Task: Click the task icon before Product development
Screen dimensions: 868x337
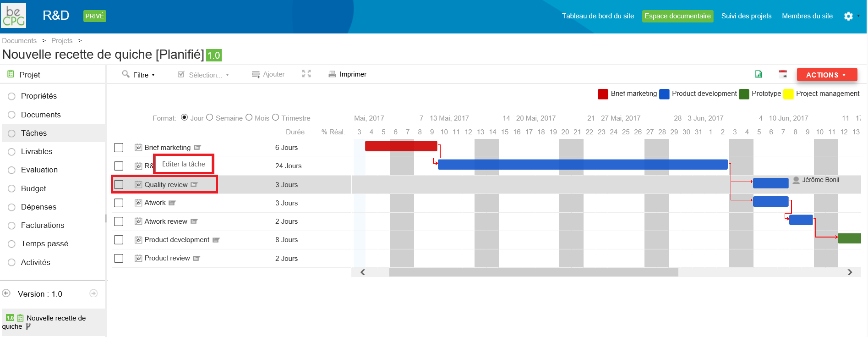Action: click(138, 240)
